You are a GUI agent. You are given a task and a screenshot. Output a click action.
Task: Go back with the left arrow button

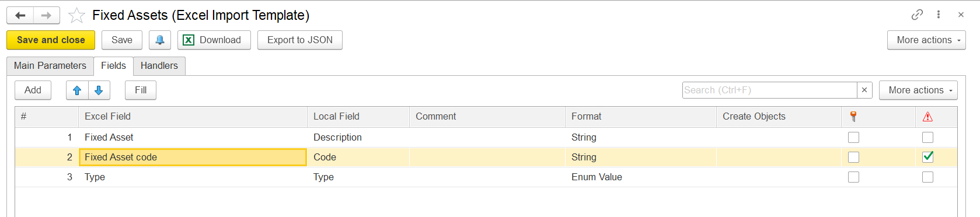(x=20, y=15)
